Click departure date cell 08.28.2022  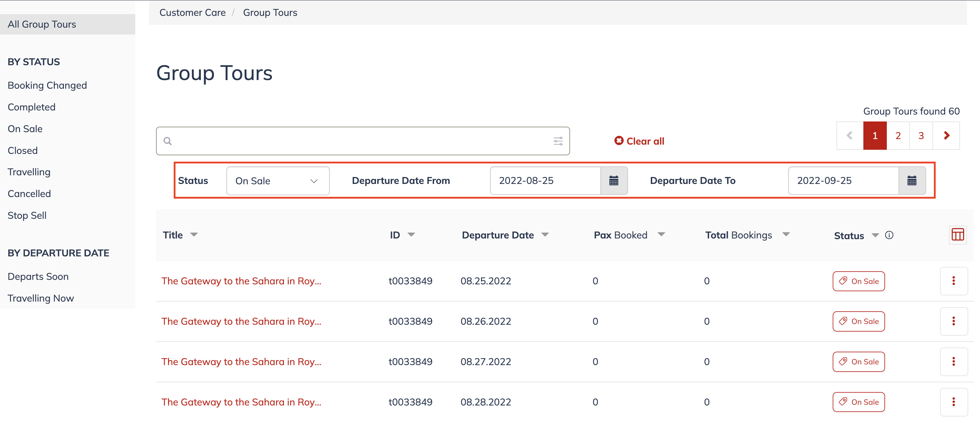(486, 402)
